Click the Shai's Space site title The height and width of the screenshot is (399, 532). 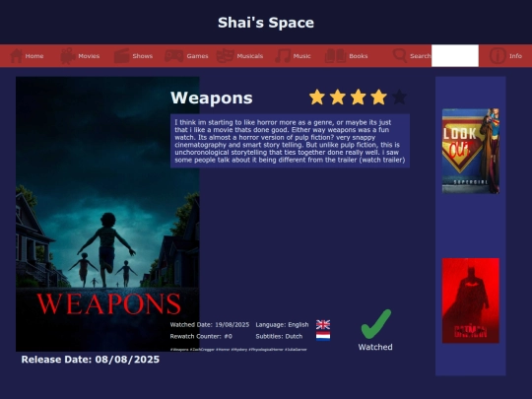pos(266,23)
